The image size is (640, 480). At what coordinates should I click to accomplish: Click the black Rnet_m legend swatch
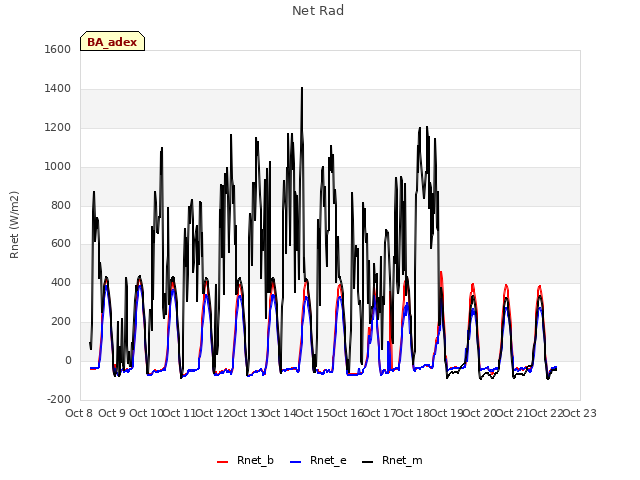368,462
